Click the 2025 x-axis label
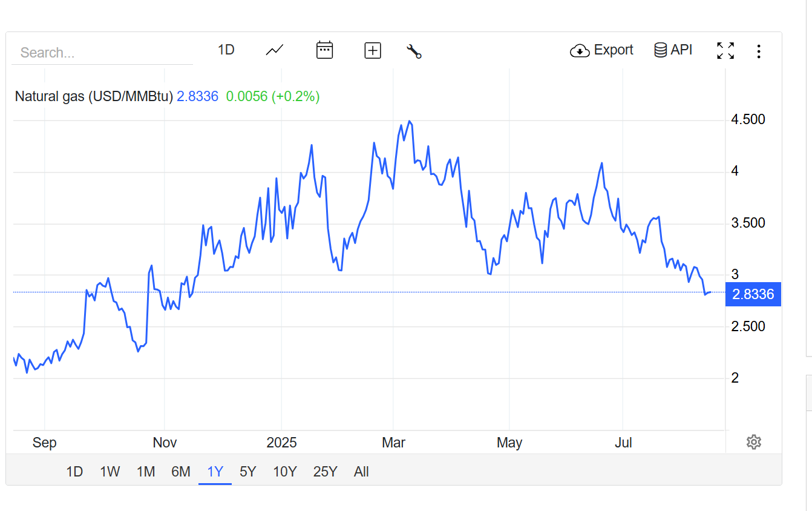 click(282, 443)
